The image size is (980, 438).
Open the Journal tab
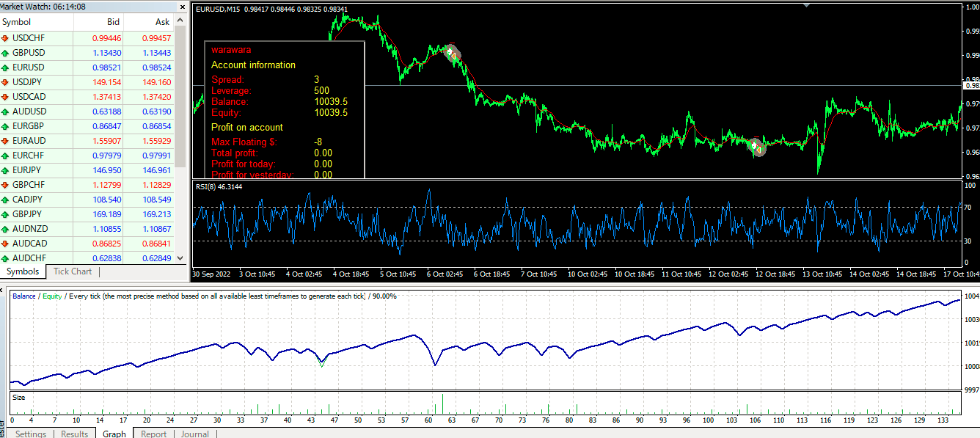(x=194, y=434)
